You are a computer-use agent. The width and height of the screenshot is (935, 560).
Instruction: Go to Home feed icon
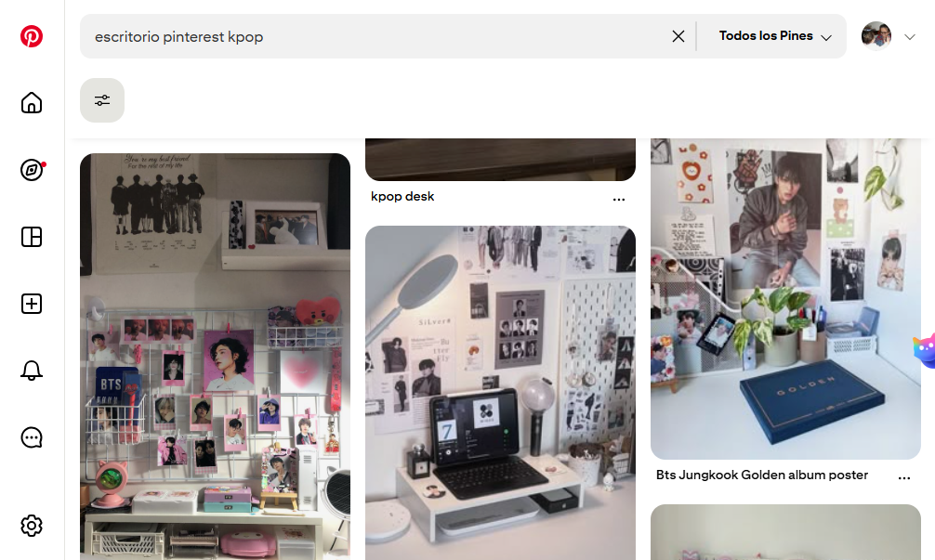[x=32, y=103]
